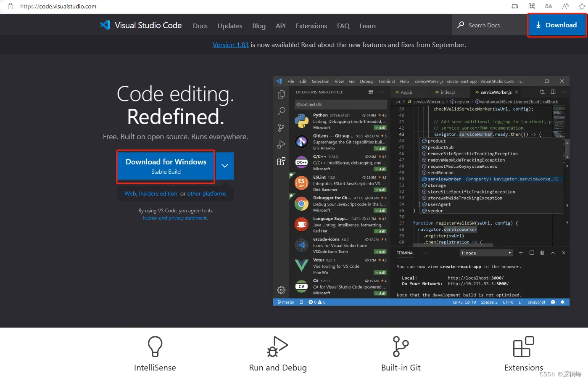The image size is (588, 381).
Task: Click the synchronize changes icon in status bar
Action: pyautogui.click(x=301, y=302)
